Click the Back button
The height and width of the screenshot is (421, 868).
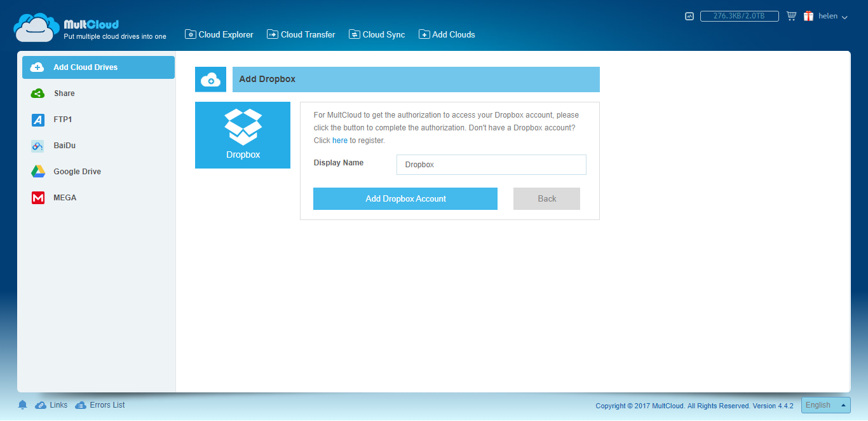[x=546, y=198]
